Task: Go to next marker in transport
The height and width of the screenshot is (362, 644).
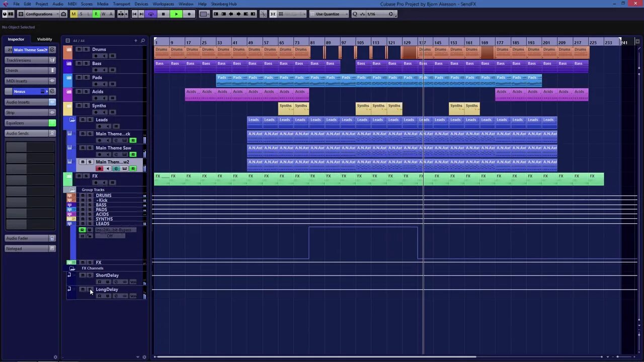Action: [x=141, y=14]
